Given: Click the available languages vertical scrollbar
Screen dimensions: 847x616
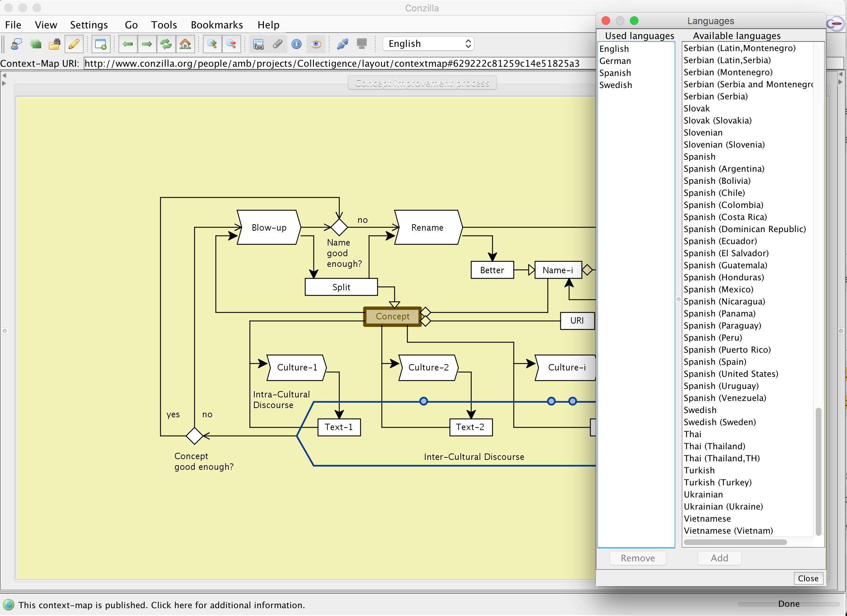Looking at the screenshot, I should (x=818, y=472).
